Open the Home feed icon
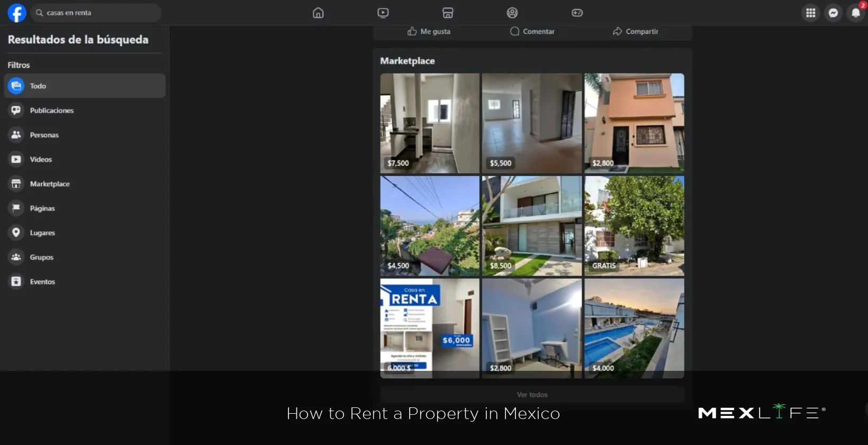Viewport: 868px width, 445px height. click(318, 13)
